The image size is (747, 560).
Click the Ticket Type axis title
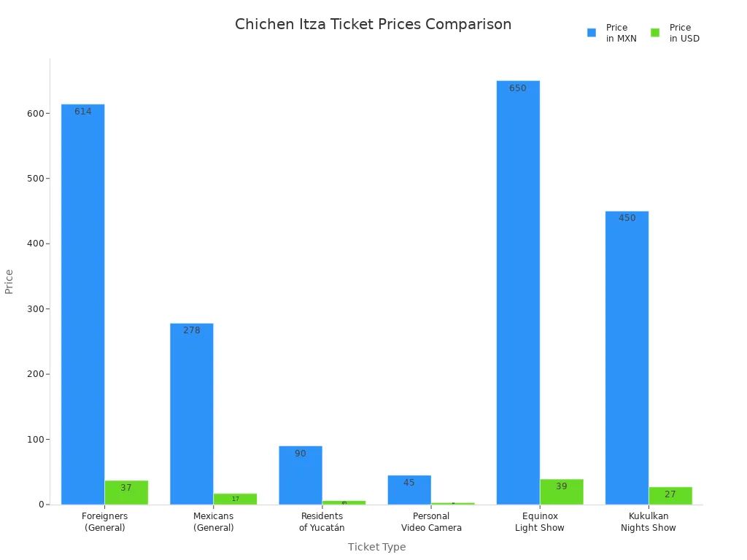pyautogui.click(x=376, y=547)
